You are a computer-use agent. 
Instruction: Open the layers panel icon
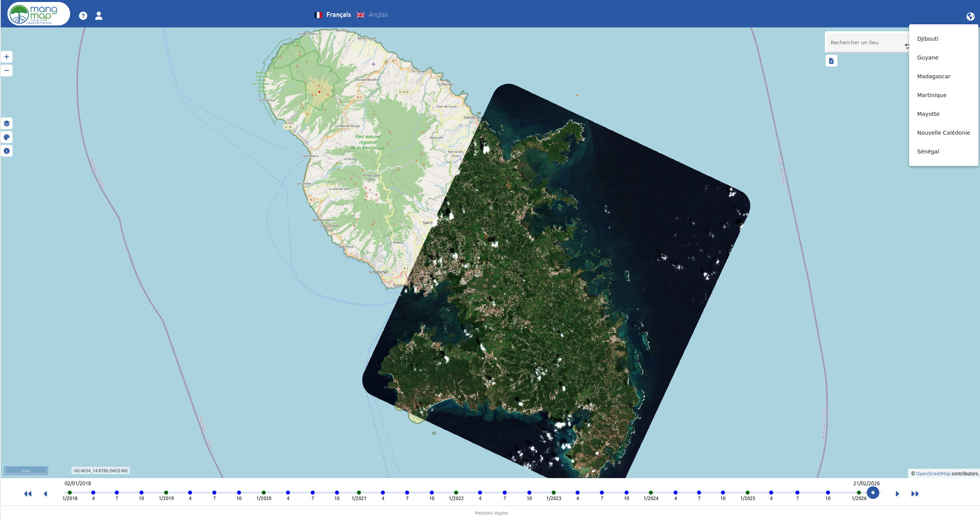pyautogui.click(x=7, y=124)
